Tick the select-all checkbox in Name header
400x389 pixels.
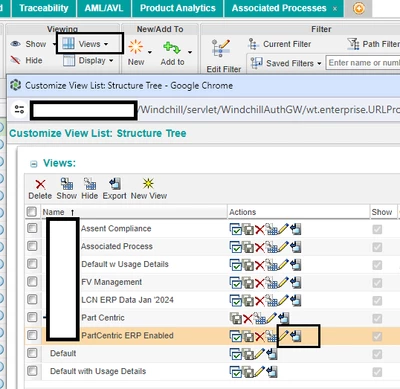tap(32, 211)
